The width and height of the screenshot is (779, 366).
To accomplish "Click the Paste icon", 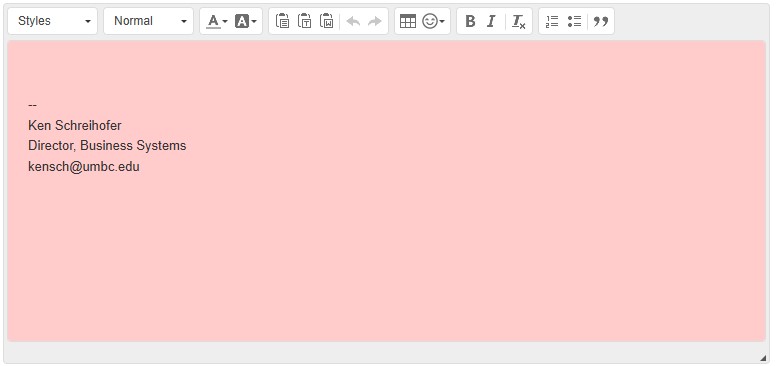I will 282,21.
